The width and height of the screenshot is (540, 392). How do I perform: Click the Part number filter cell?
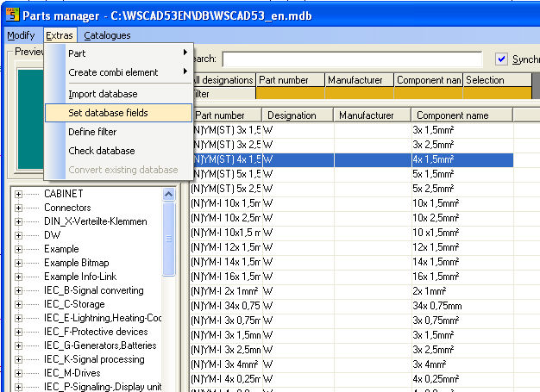point(291,93)
